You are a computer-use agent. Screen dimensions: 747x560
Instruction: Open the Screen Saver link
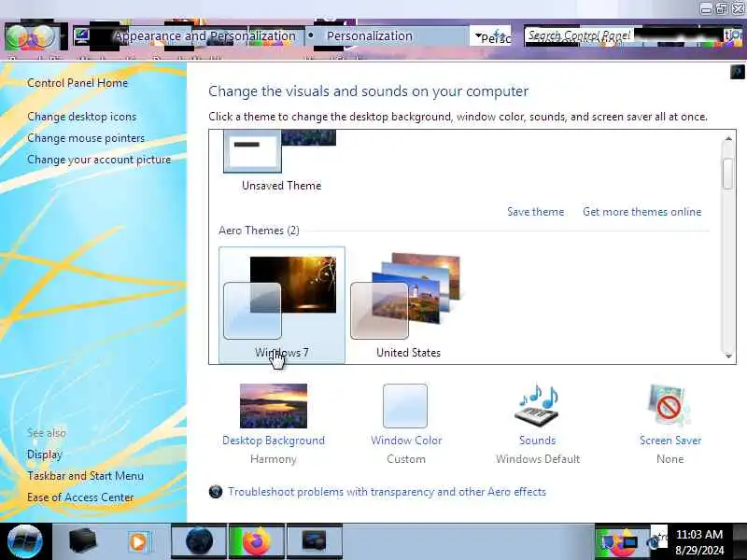pos(670,441)
